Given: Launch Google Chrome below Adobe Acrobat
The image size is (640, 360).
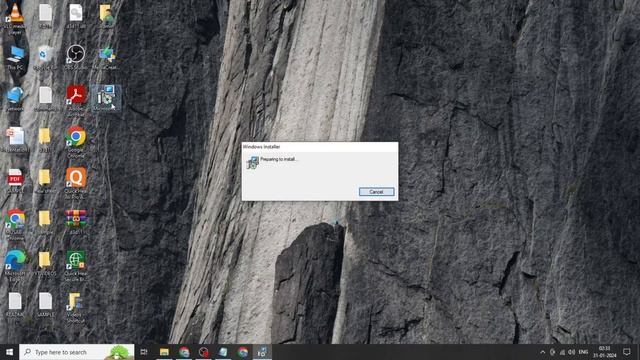Looking at the screenshot, I should click(76, 141).
